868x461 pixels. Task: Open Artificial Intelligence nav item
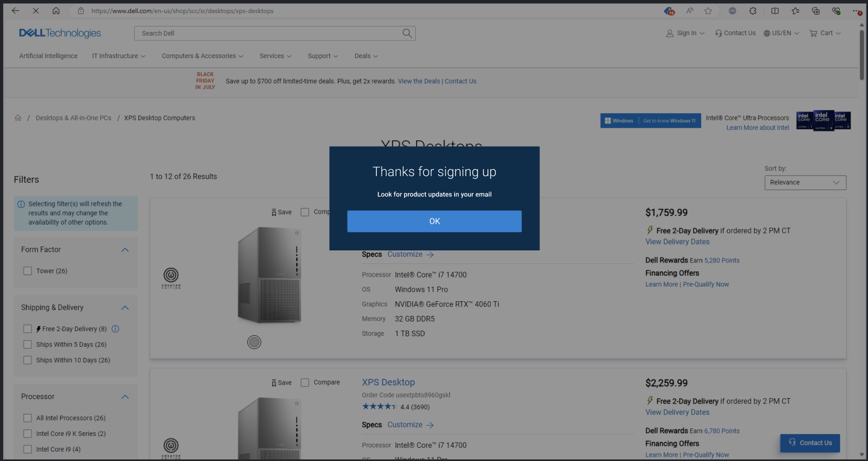[x=48, y=56]
